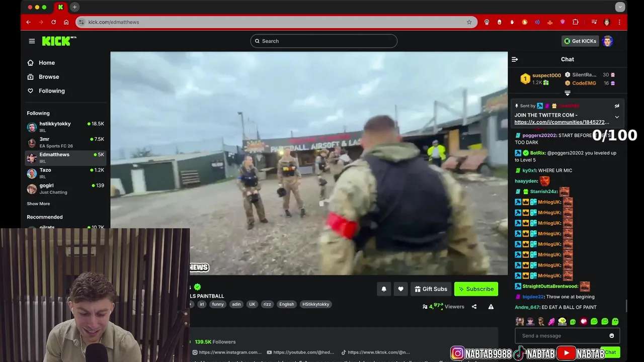This screenshot has width=644, height=362.
Task: Toggle the follow heart button
Action: 400,289
